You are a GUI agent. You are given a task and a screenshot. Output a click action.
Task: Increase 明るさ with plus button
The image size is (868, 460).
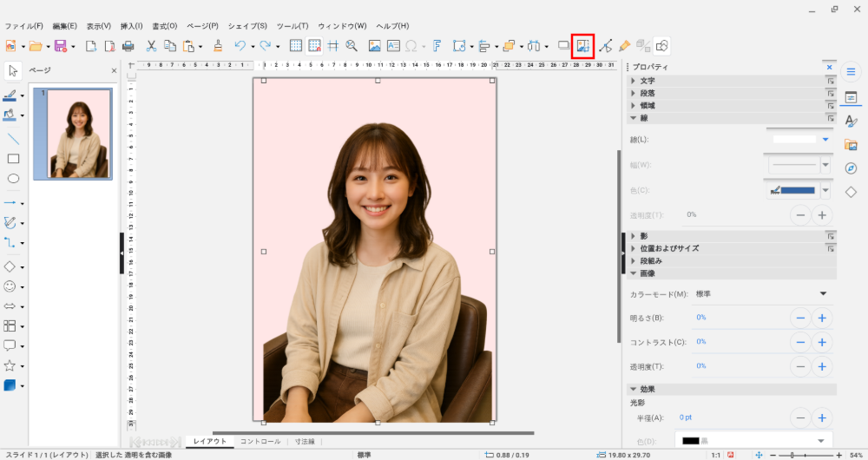click(x=822, y=318)
